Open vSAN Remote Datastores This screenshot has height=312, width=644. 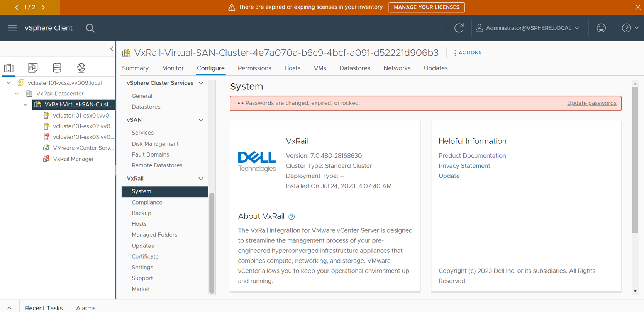click(157, 165)
